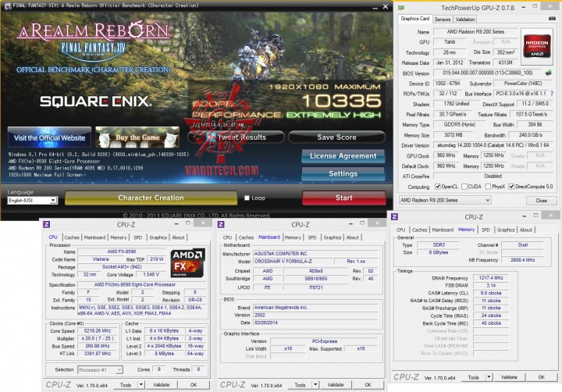Click Validate in CPU-Z CPU window

(162, 385)
